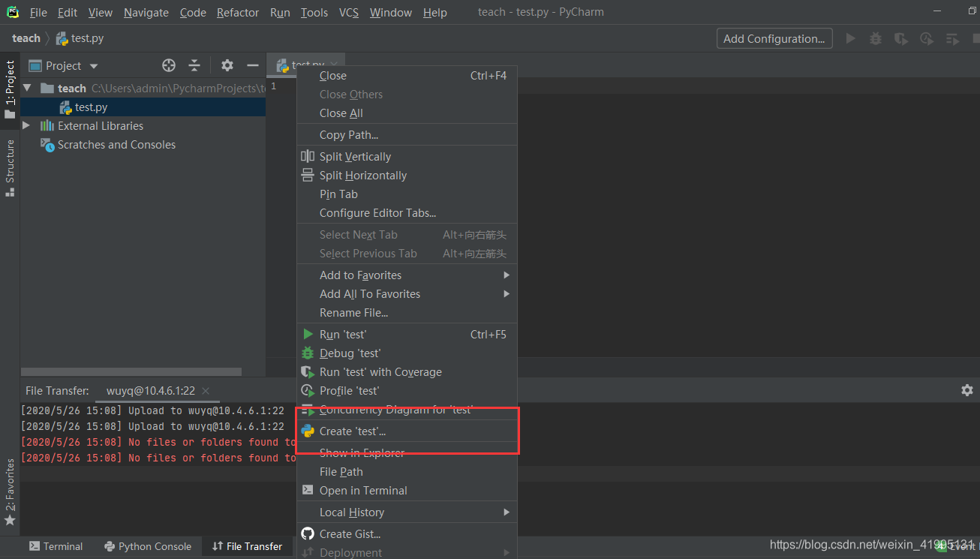Click the Run green arrow in toolbar
The image size is (980, 559).
click(850, 38)
